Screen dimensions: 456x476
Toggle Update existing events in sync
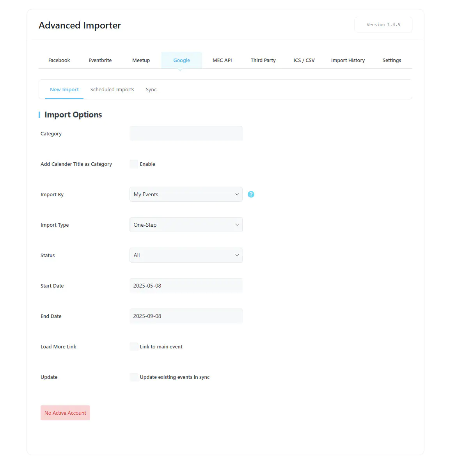[134, 377]
